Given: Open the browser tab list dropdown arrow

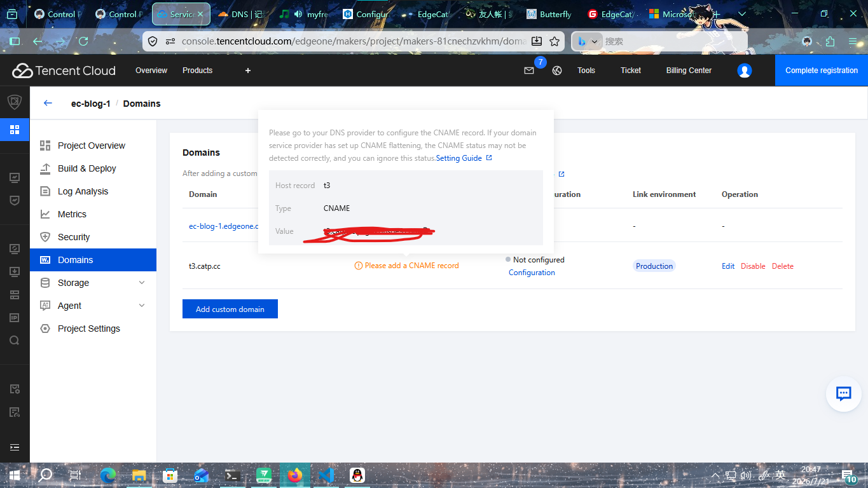Looking at the screenshot, I should (742, 14).
